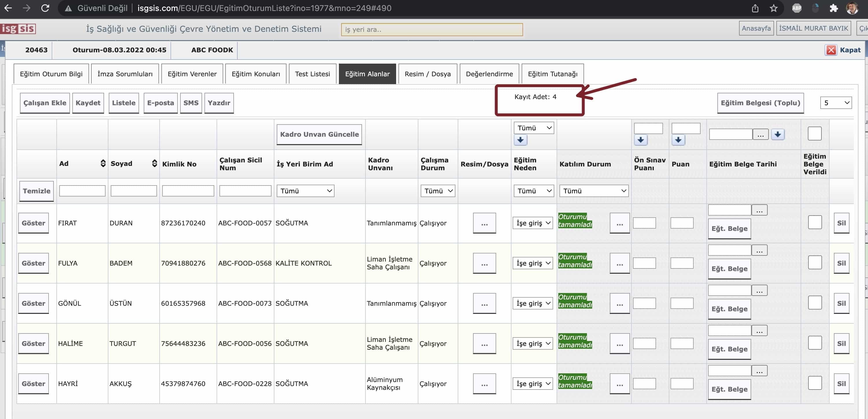Open Katılım Durum Tümü filter dropdown
Image resolution: width=868 pixels, height=419 pixels.
tap(594, 191)
